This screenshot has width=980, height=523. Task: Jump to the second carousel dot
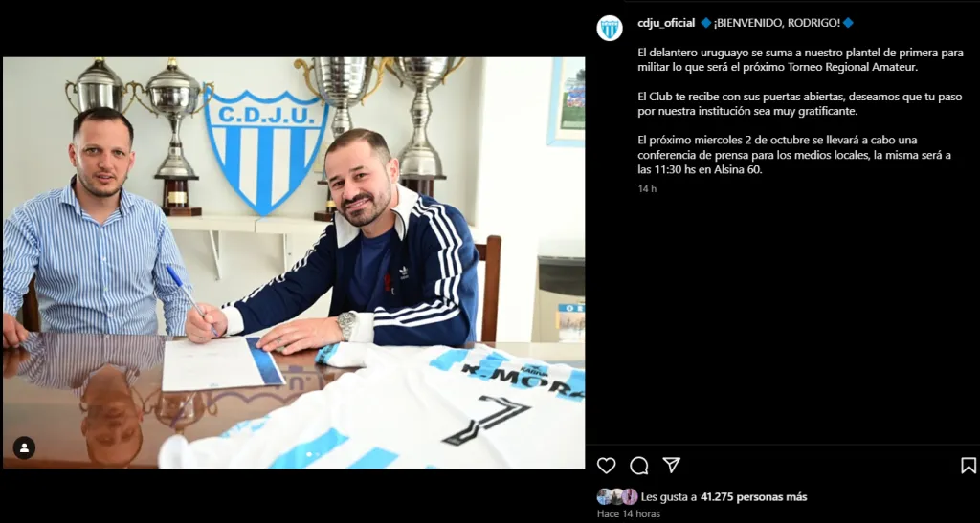pyautogui.click(x=316, y=454)
